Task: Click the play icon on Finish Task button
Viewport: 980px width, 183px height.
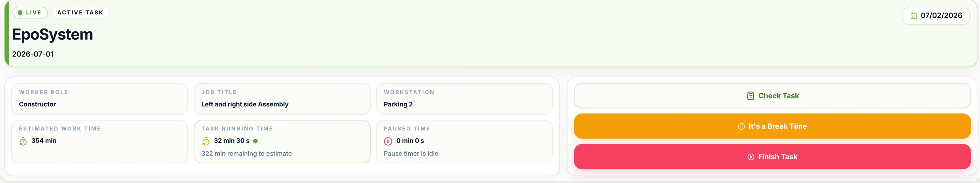Action: 751,157
